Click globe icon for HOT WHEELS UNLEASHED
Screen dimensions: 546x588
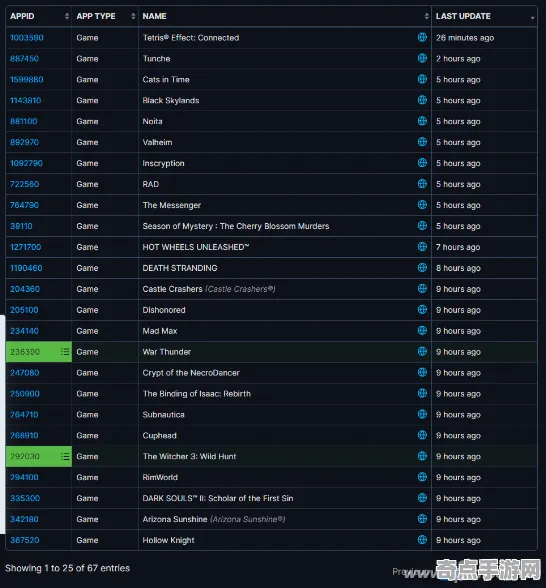[x=422, y=247]
